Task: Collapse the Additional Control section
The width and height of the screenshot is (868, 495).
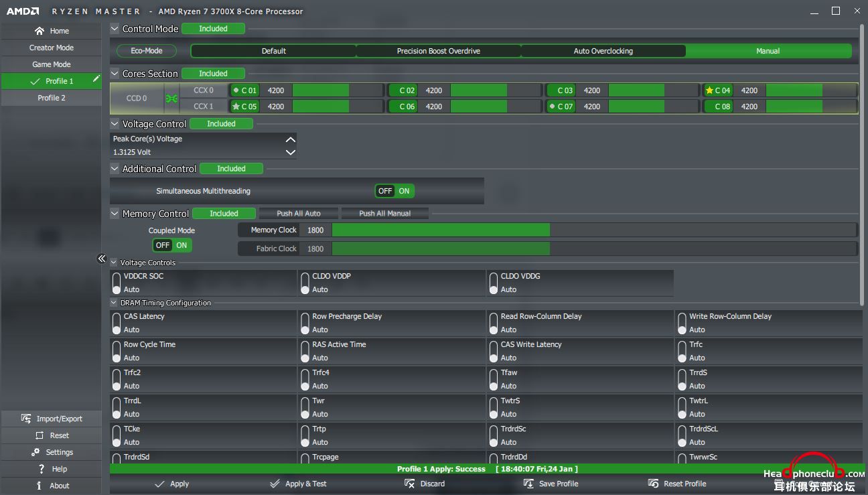Action: [115, 169]
